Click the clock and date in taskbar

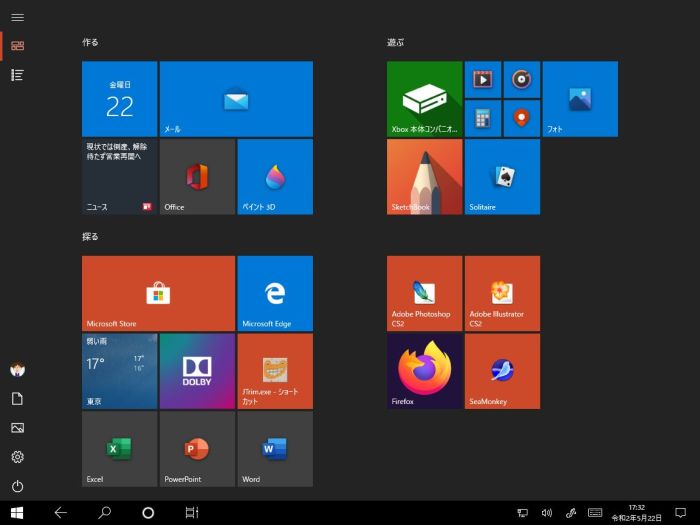636,513
